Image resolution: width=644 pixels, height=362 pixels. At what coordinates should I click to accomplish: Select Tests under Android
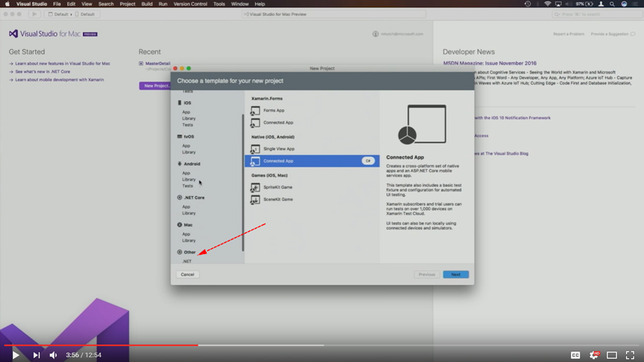[187, 186]
